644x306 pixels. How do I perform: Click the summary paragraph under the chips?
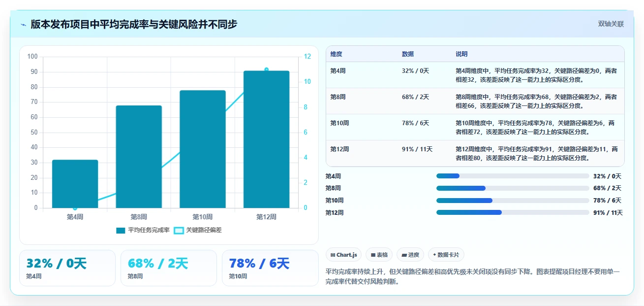click(x=473, y=277)
